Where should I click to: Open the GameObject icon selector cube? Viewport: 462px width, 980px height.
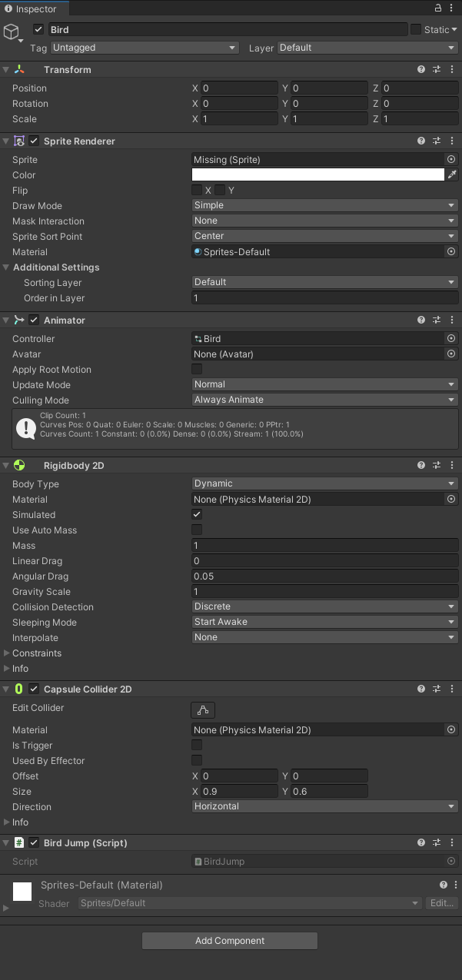pos(11,32)
